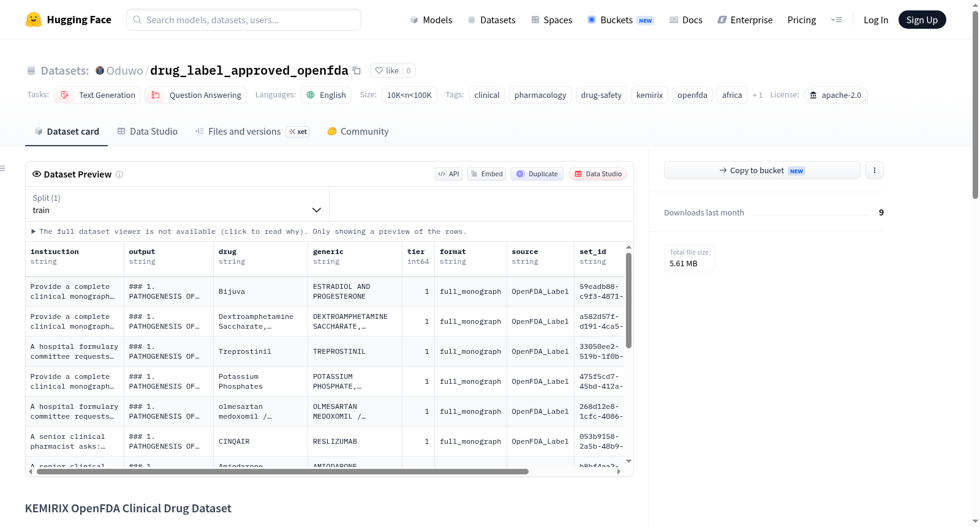
Task: Open the more options kebab menu
Action: click(x=875, y=170)
